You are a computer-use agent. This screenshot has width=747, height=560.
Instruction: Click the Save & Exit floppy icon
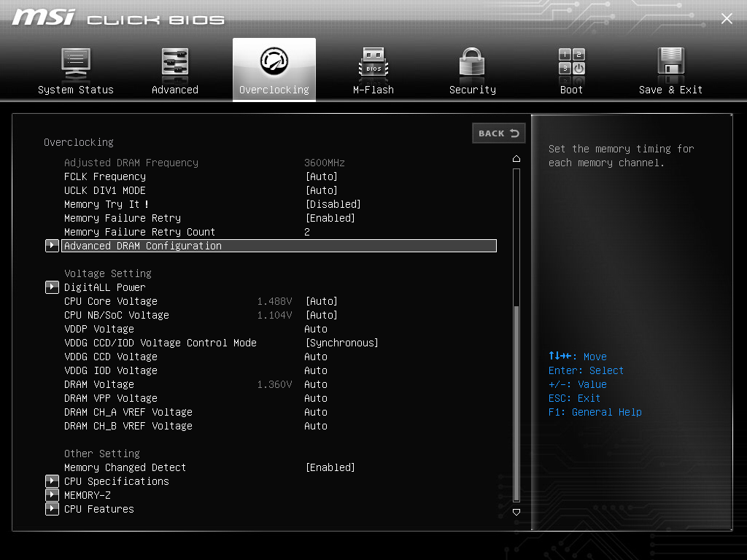pyautogui.click(x=671, y=61)
